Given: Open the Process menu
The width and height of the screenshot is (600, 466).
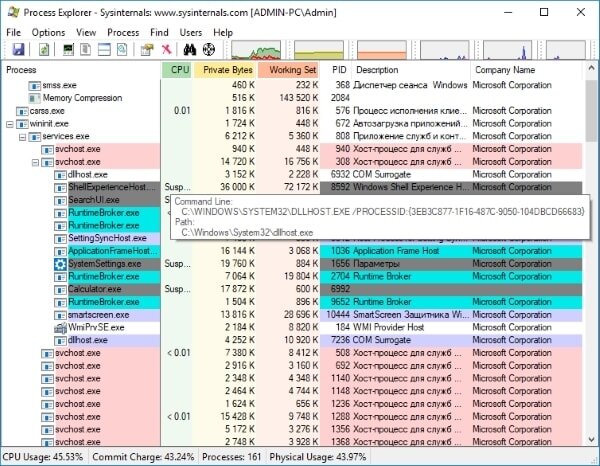Looking at the screenshot, I should click(x=123, y=33).
